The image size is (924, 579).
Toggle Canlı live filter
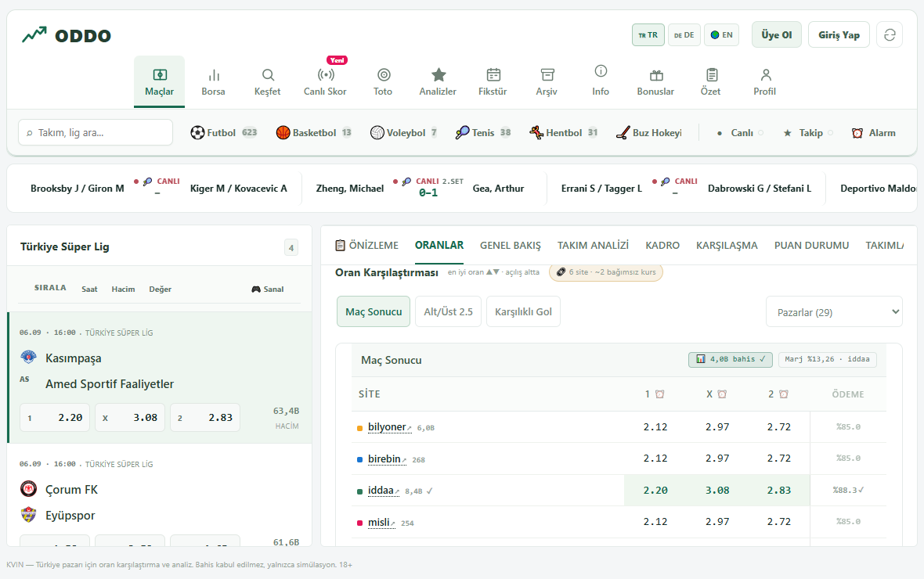[739, 133]
